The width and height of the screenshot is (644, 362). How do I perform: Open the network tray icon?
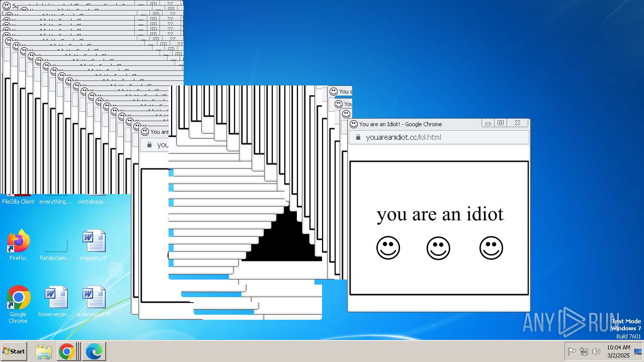coord(584,351)
